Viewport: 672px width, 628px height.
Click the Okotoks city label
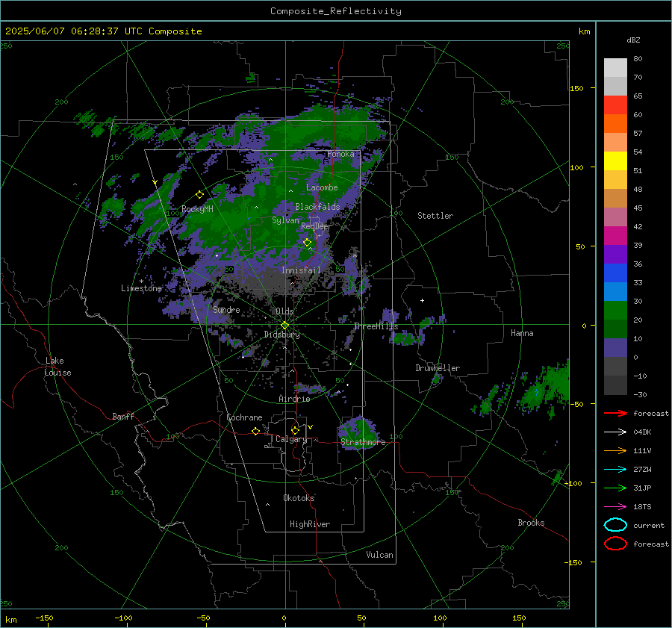click(x=299, y=498)
